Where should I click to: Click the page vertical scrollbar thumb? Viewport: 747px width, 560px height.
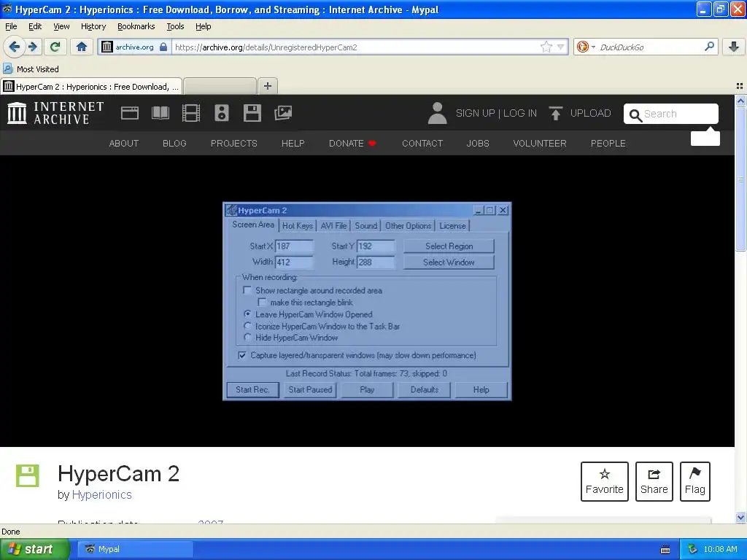[740, 179]
